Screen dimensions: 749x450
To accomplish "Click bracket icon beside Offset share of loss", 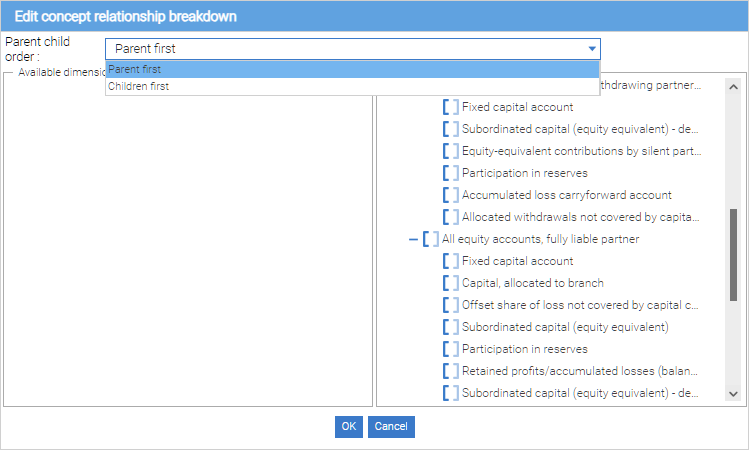I will (451, 305).
